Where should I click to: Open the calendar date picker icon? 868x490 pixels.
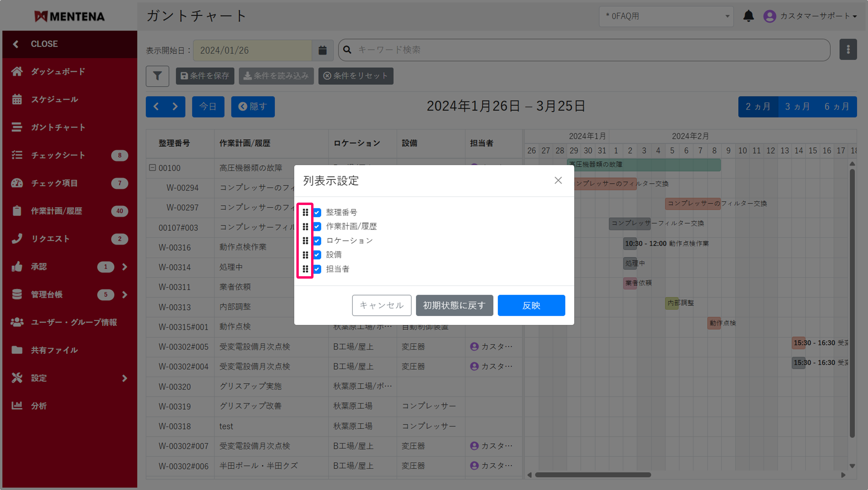point(322,50)
